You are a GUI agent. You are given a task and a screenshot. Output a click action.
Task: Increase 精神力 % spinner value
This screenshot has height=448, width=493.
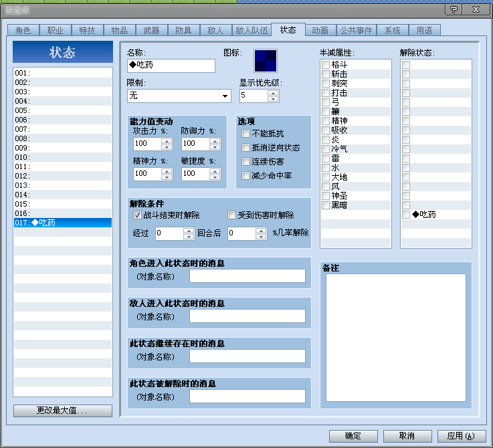[x=167, y=171]
